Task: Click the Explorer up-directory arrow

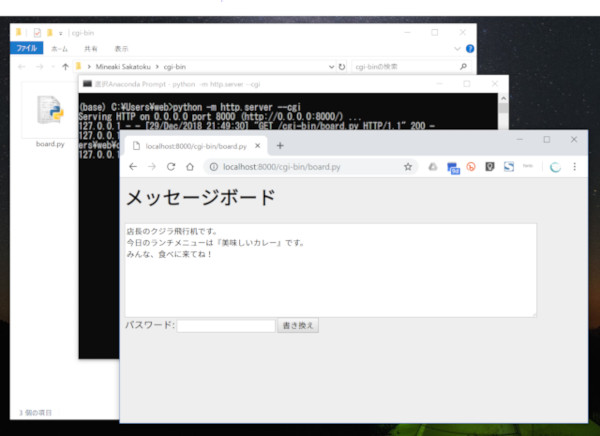Action: 65,67
